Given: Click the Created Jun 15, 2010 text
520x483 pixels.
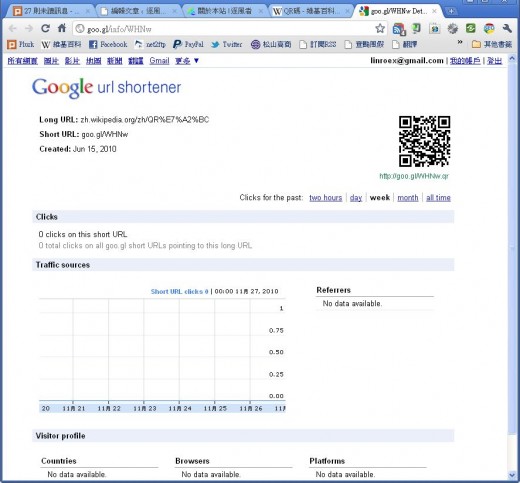Looking at the screenshot, I should pos(78,149).
